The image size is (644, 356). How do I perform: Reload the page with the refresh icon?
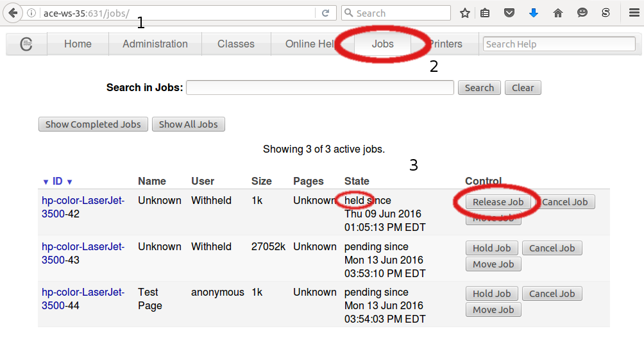[x=325, y=13]
